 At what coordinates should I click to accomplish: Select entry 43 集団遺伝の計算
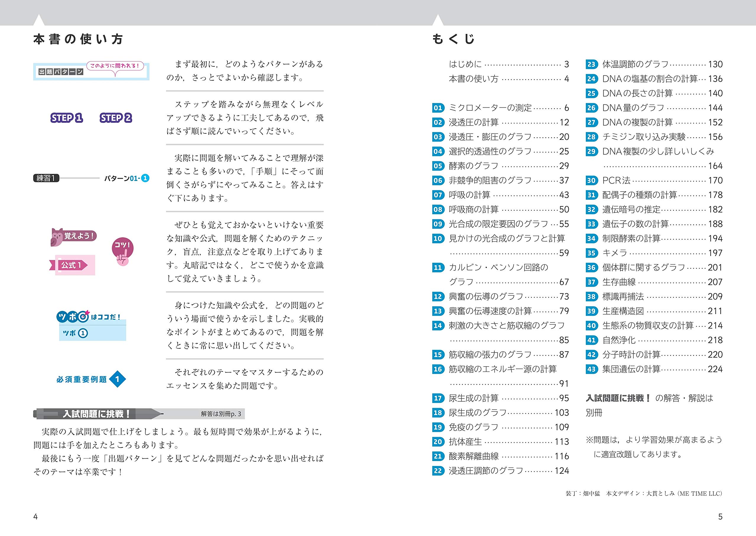coord(654,369)
